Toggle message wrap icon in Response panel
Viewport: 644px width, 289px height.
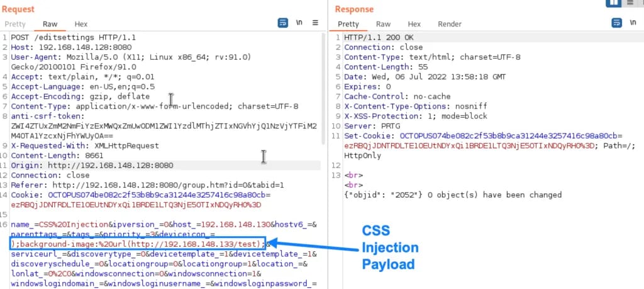tap(617, 23)
